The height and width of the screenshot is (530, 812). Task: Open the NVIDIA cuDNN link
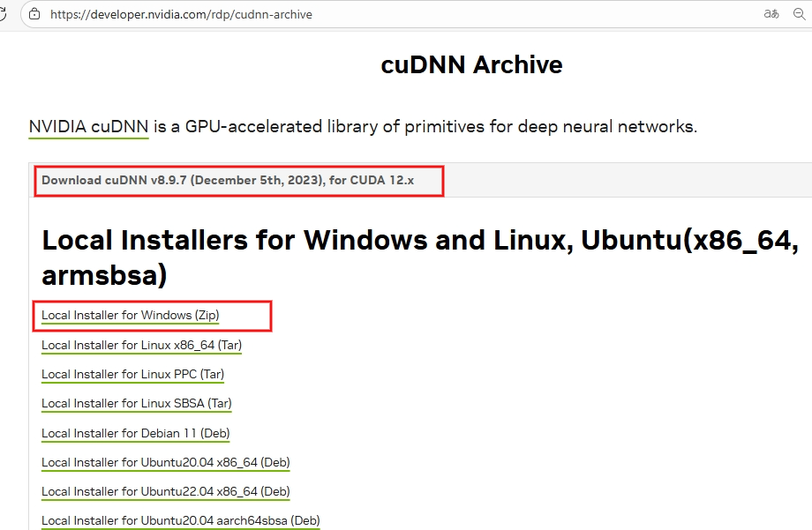[88, 127]
